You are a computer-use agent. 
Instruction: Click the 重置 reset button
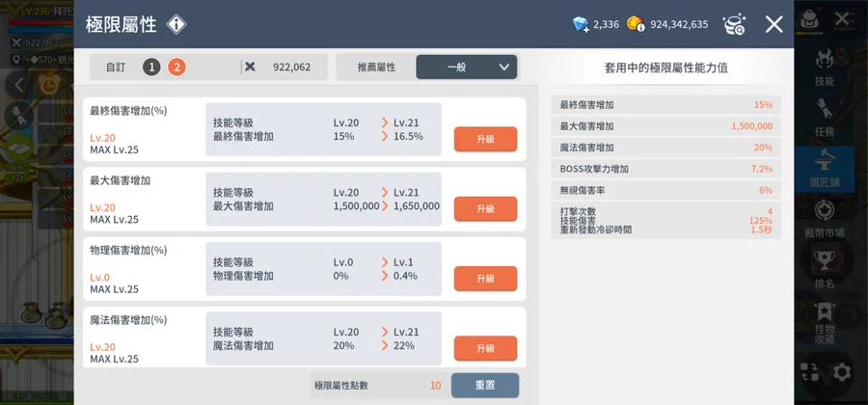click(x=484, y=385)
